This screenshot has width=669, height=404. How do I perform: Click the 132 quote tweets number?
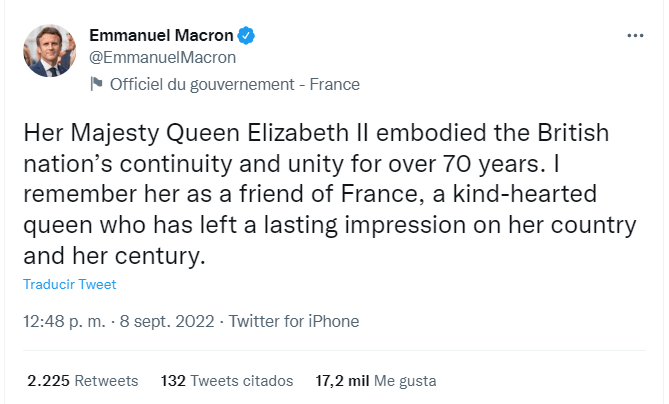(x=173, y=381)
